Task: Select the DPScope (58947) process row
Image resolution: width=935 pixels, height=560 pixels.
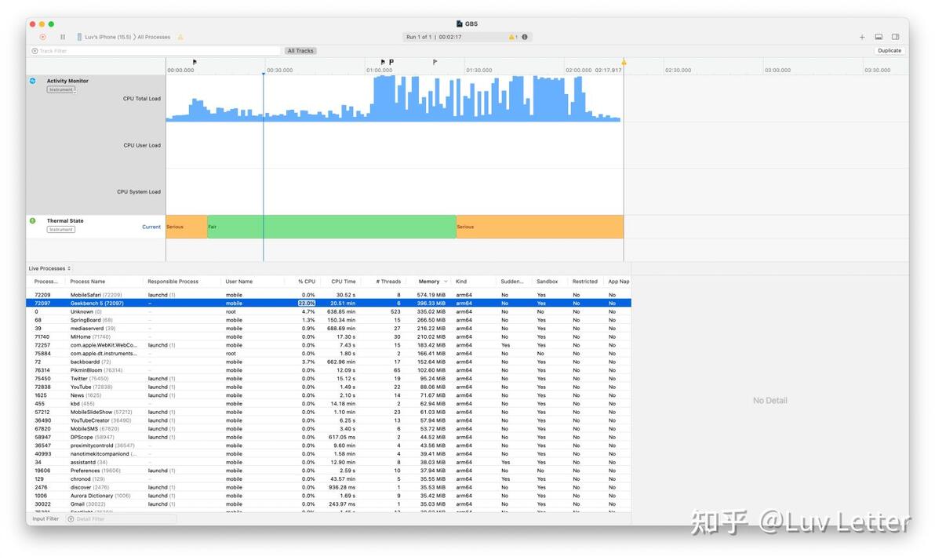Action: (329, 437)
